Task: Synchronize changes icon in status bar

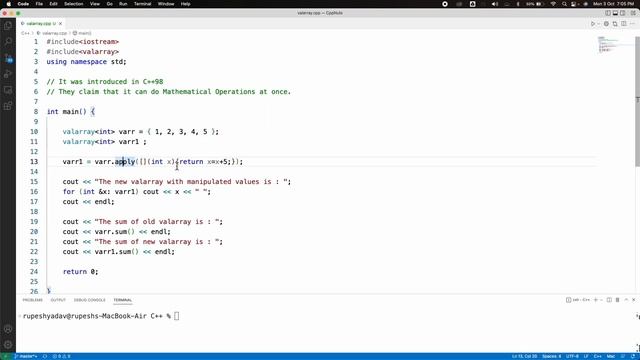Action: pyautogui.click(x=45, y=356)
